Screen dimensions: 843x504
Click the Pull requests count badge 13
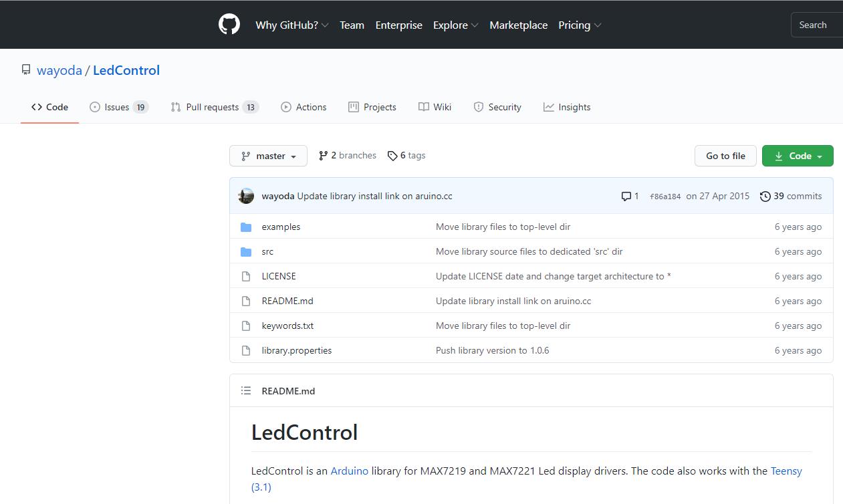[x=250, y=107]
